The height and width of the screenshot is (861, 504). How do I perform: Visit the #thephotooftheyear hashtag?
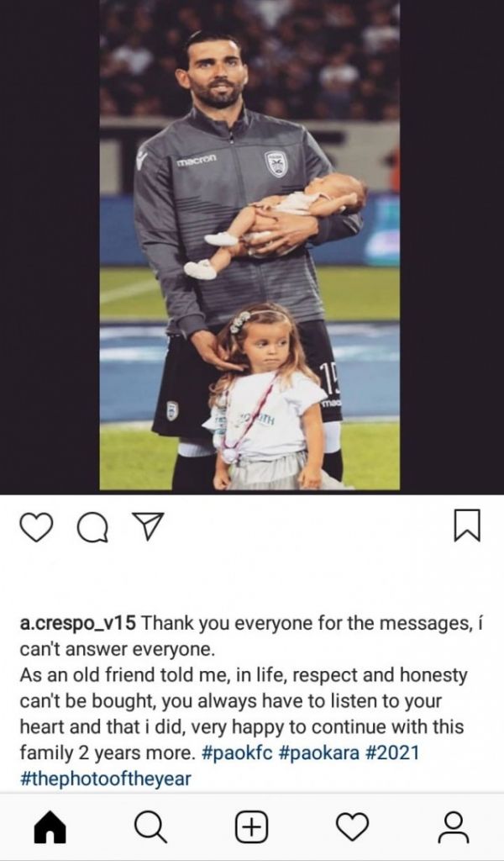tap(105, 779)
